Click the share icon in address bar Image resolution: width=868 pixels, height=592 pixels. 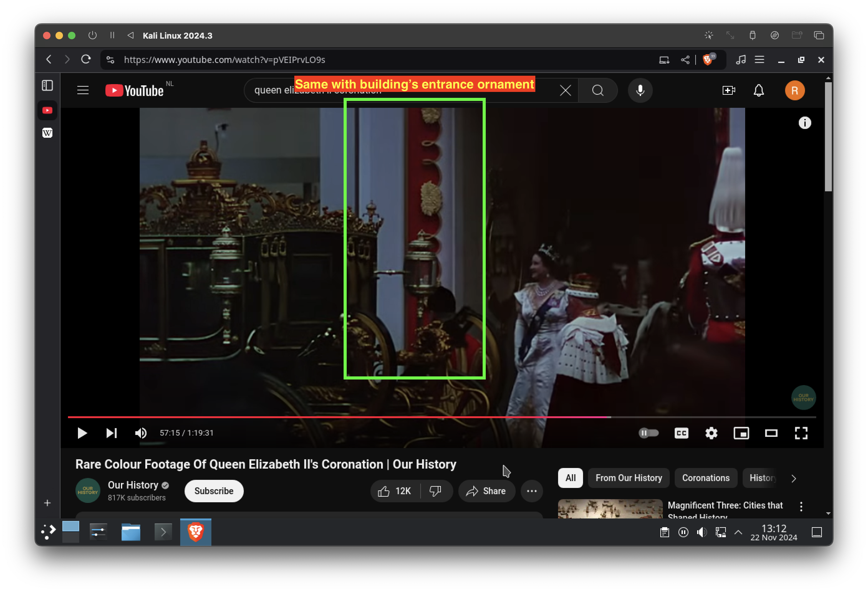(685, 60)
